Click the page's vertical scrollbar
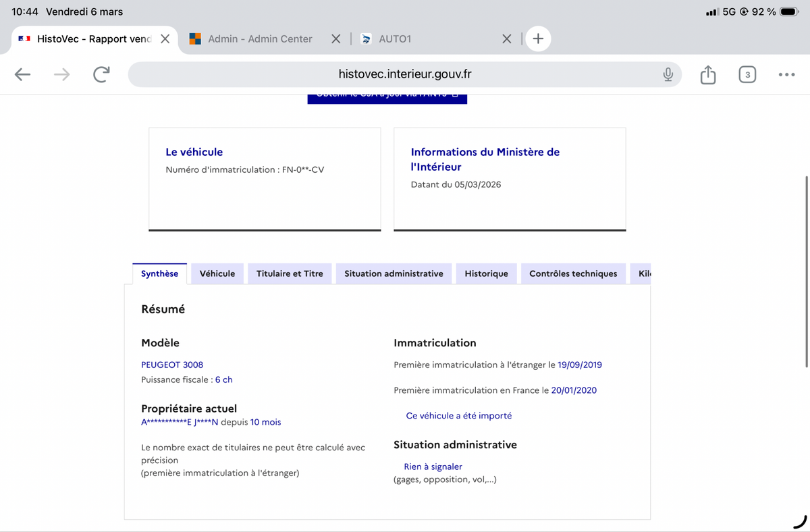The width and height of the screenshot is (810, 532). 807,270
